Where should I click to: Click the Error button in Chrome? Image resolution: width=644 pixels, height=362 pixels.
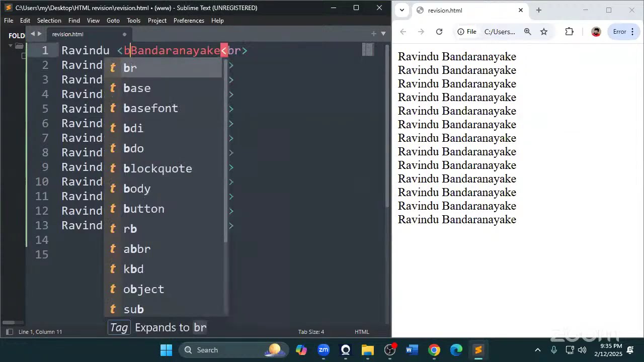(623, 32)
